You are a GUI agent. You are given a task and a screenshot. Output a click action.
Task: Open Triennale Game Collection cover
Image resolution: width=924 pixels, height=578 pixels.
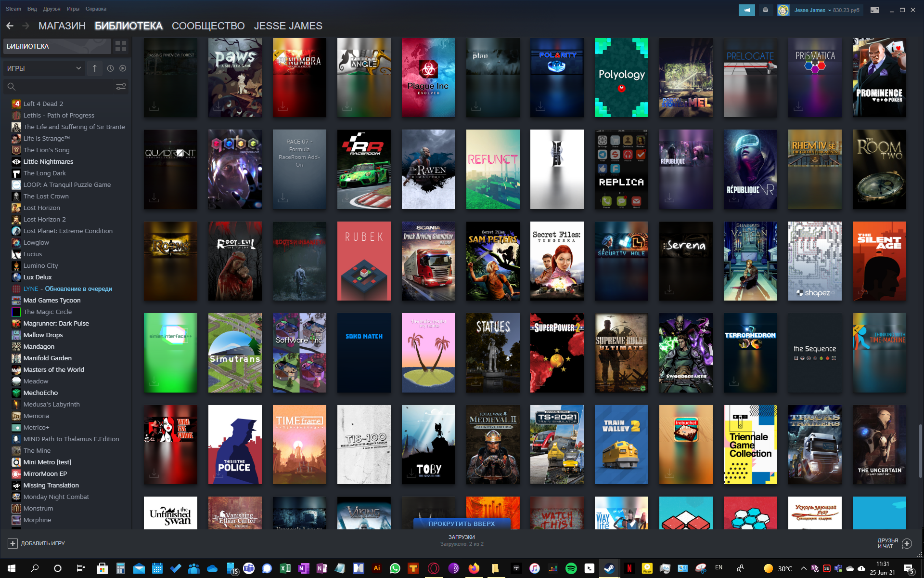750,445
